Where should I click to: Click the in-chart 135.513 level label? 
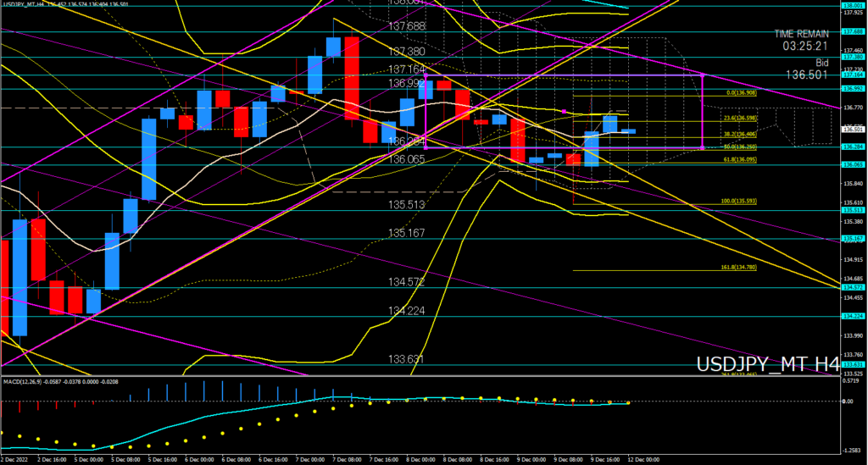tap(406, 205)
